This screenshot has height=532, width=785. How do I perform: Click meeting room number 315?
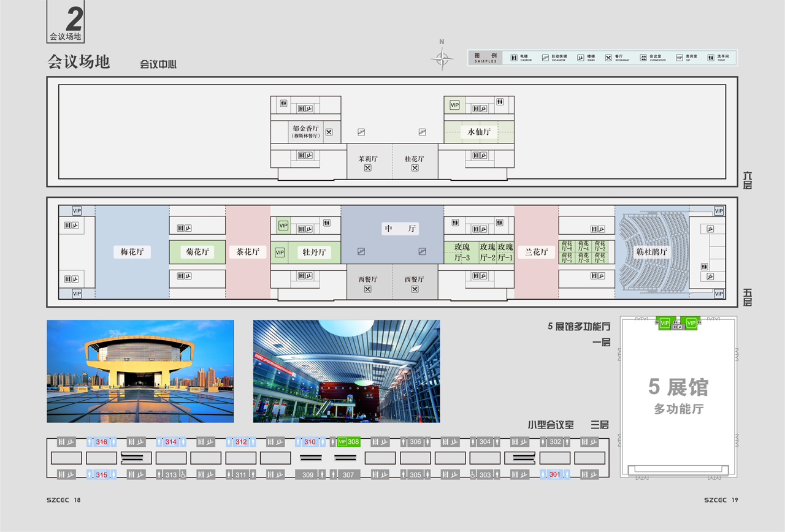coord(102,474)
